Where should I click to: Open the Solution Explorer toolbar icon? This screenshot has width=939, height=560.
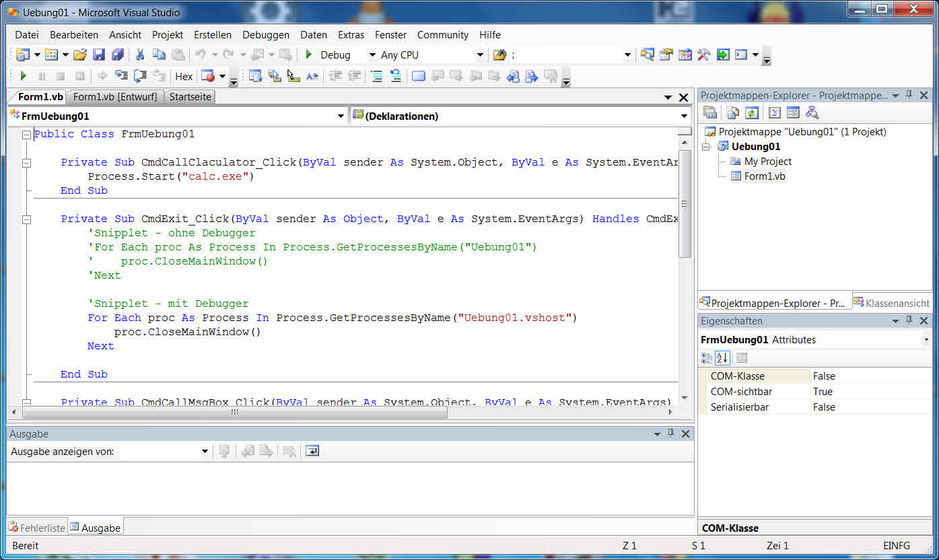tap(648, 55)
